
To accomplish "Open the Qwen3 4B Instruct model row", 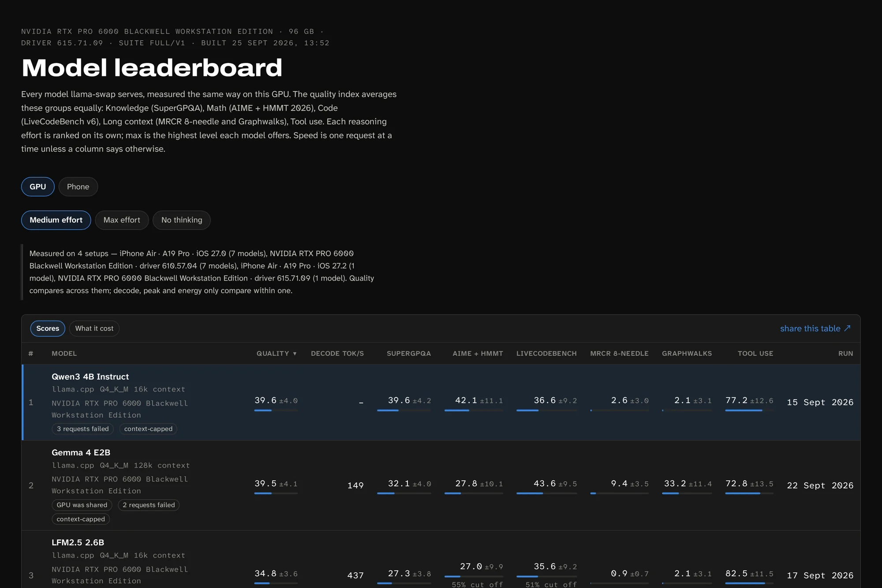I will pos(441,402).
